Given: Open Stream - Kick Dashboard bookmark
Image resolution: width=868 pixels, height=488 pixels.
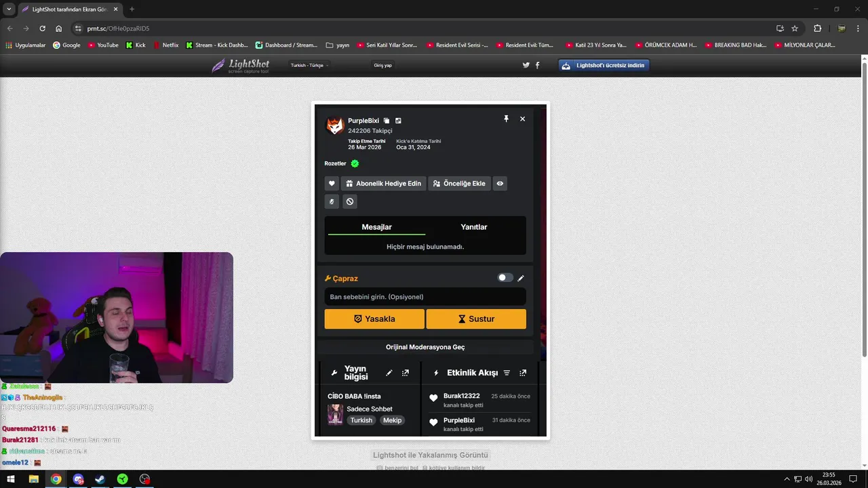Looking at the screenshot, I should (x=217, y=45).
